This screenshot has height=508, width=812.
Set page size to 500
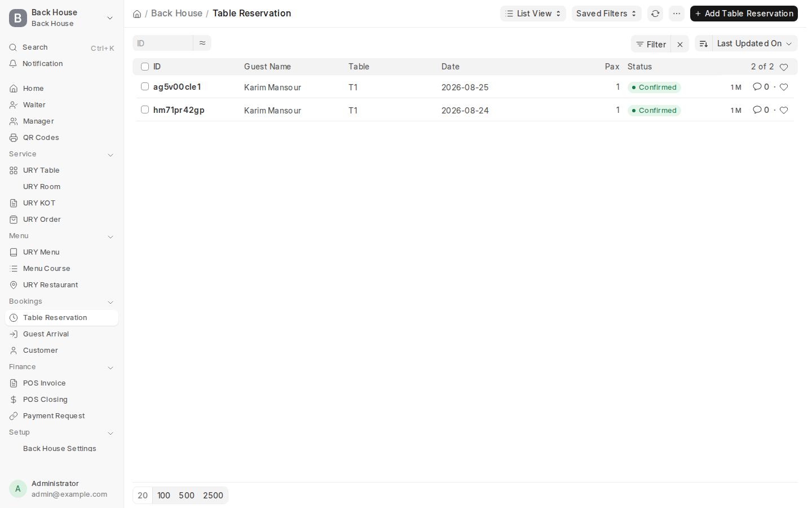[x=187, y=496]
